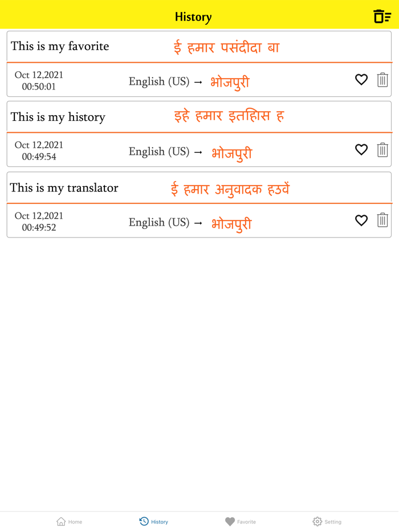Favorite the 'This is my history' translation
399x532 pixels.
tap(361, 150)
